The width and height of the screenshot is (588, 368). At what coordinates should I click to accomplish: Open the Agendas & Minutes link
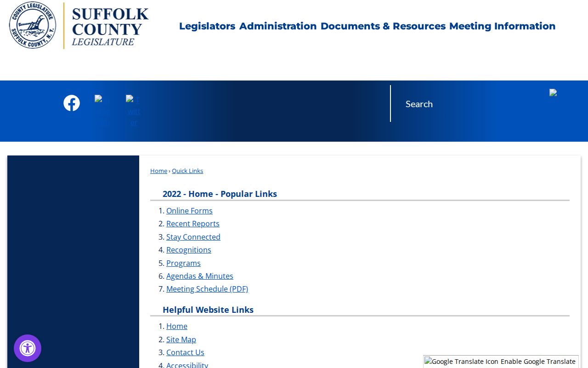[200, 276]
